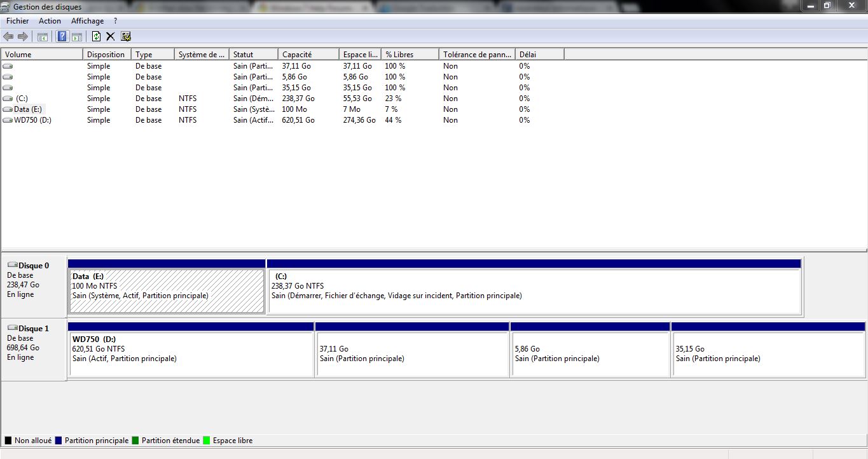Image resolution: width=868 pixels, height=459 pixels.
Task: Click the blue Help question mark icon
Action: click(62, 36)
